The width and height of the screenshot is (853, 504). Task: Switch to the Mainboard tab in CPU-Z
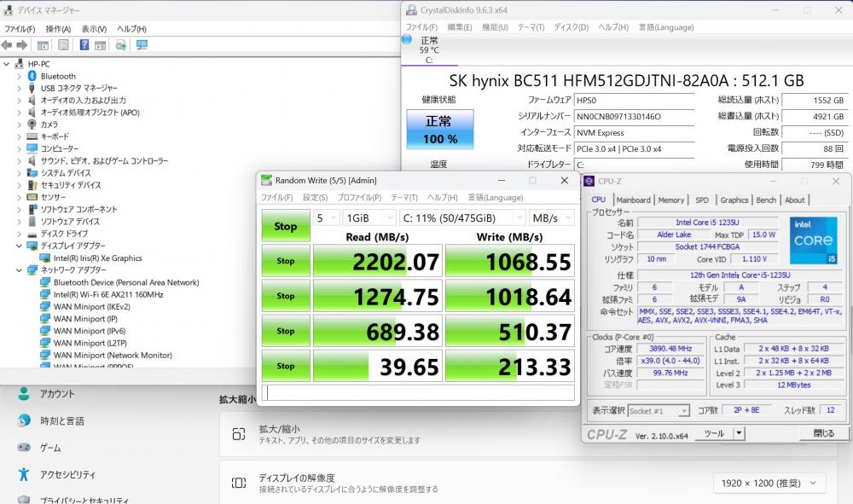click(x=633, y=200)
